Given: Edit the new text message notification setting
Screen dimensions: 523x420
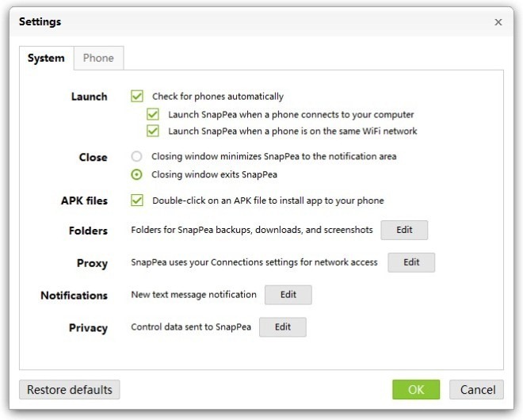Looking at the screenshot, I should click(x=288, y=295).
